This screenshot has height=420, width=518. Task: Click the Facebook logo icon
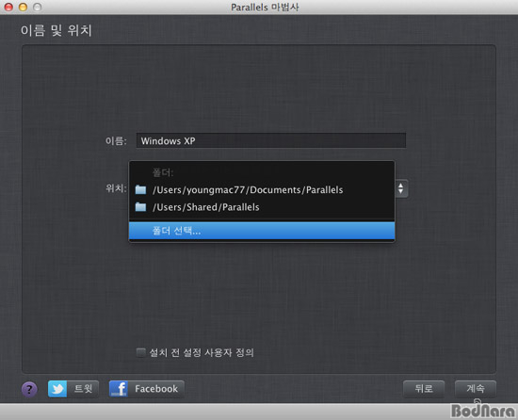click(x=119, y=389)
